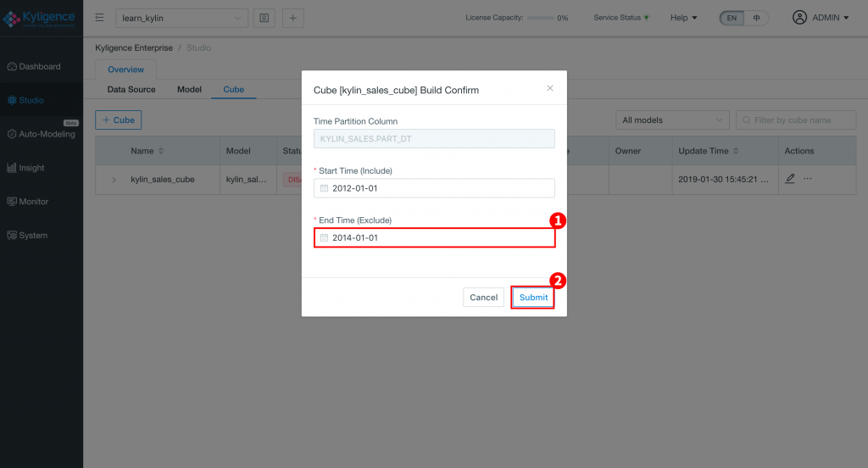Open the All models filter dropdown
The height and width of the screenshot is (468, 868).
pyautogui.click(x=669, y=120)
